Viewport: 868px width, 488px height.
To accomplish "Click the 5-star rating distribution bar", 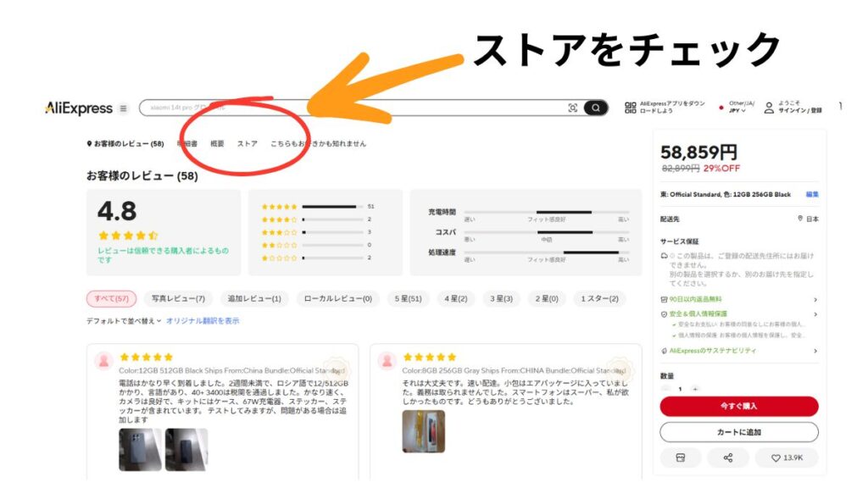I will point(332,207).
